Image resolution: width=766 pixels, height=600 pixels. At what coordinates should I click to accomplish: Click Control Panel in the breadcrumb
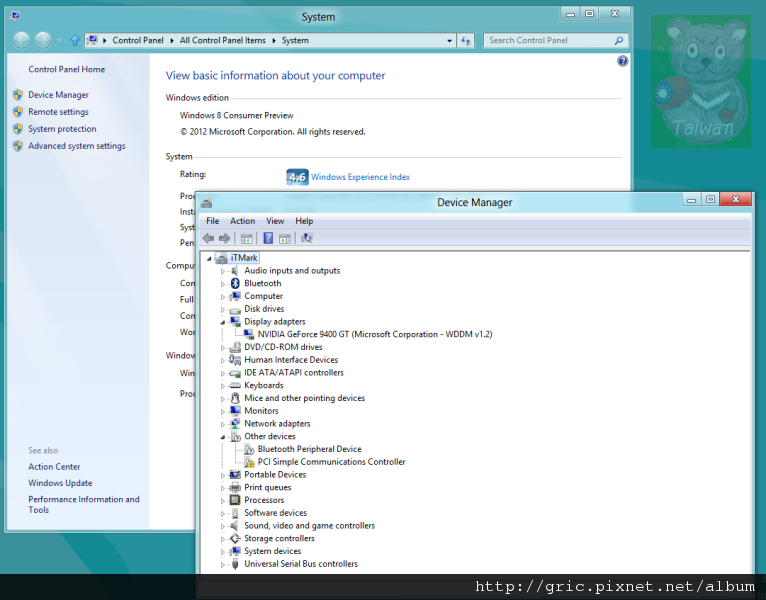(138, 41)
